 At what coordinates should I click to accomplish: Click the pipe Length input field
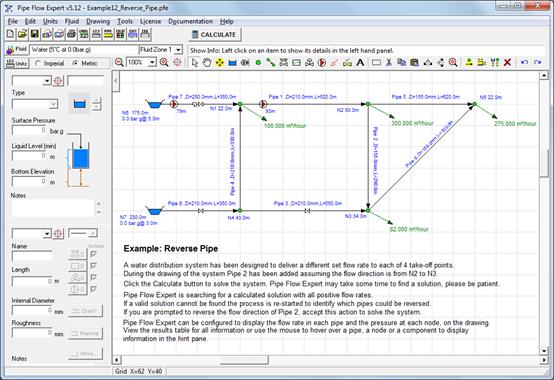(x=33, y=281)
